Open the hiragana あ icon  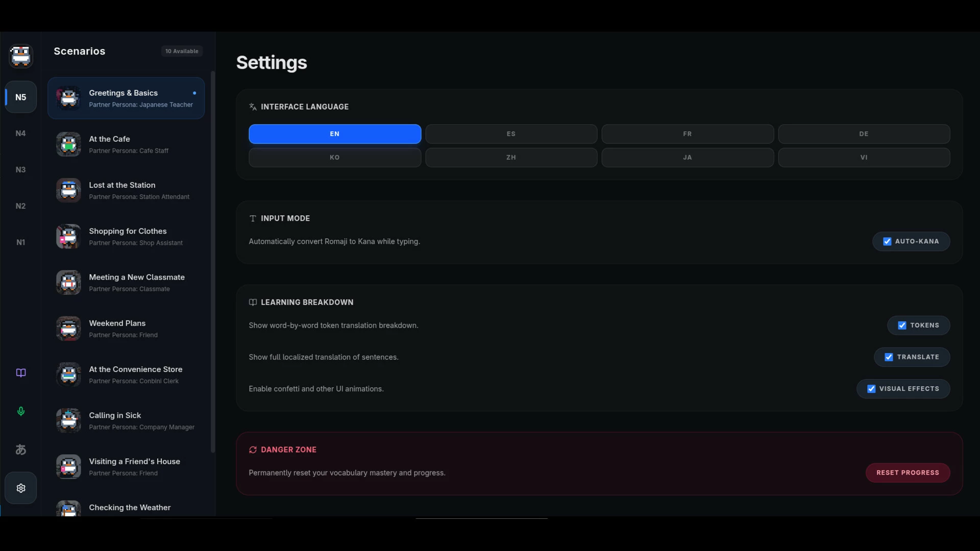21,449
